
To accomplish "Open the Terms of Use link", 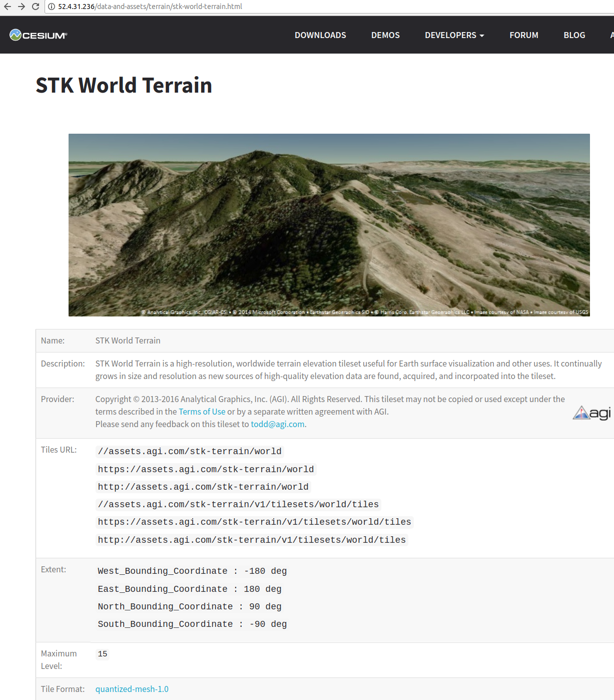I will 202,412.
